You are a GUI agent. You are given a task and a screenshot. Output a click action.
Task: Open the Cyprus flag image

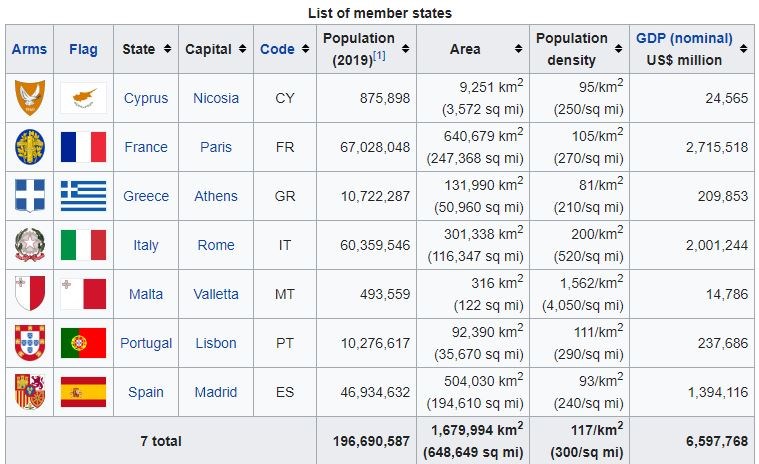83,98
